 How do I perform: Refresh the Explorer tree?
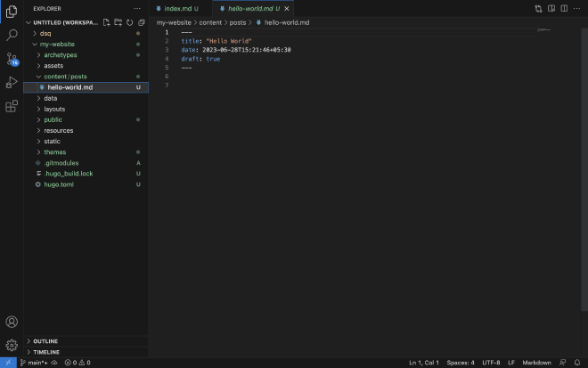click(x=130, y=22)
